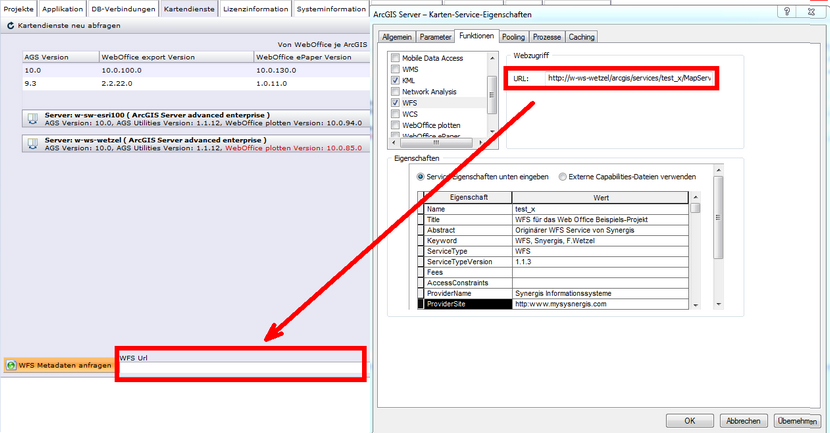
Task: Click the OK button
Action: pyautogui.click(x=690, y=421)
